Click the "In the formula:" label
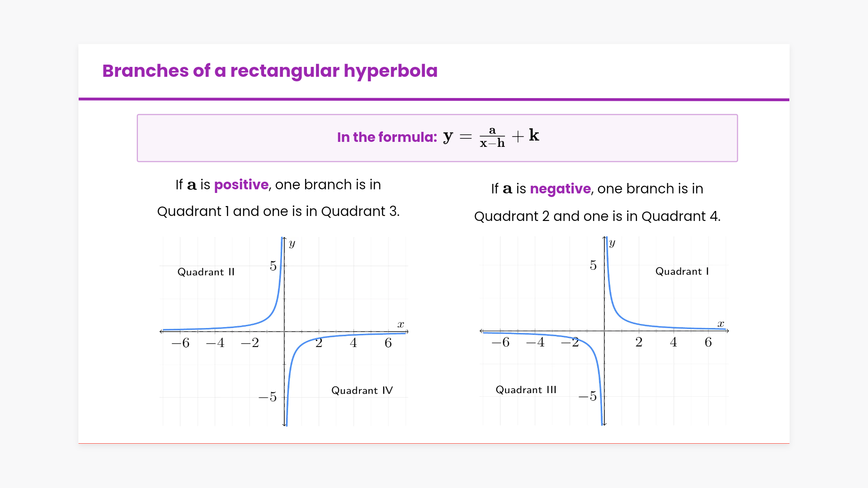The width and height of the screenshot is (868, 488). [x=387, y=137]
